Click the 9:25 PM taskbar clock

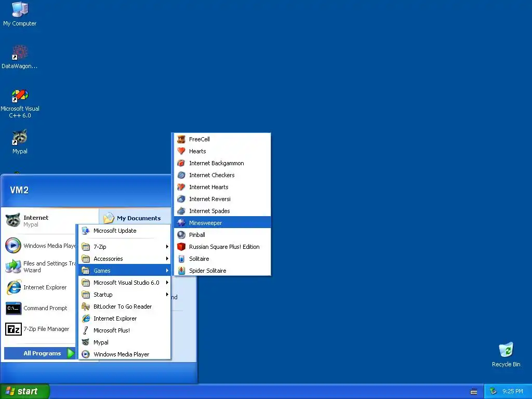pos(513,391)
